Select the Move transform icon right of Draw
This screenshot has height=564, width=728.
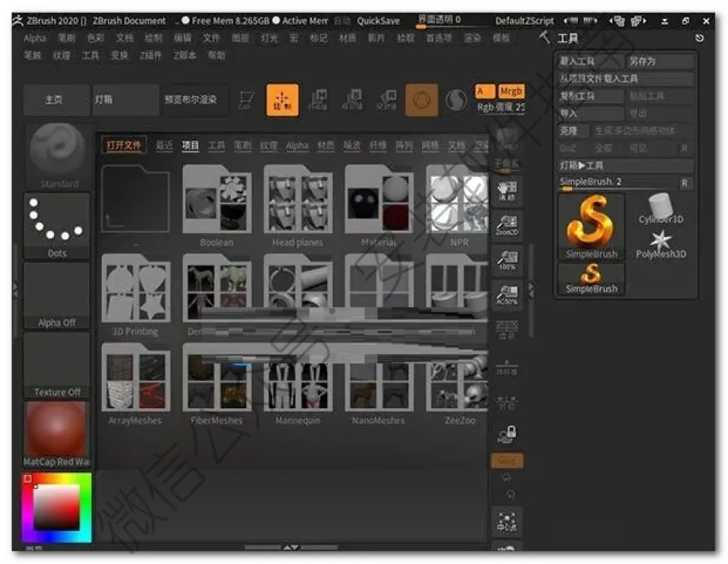(x=319, y=100)
